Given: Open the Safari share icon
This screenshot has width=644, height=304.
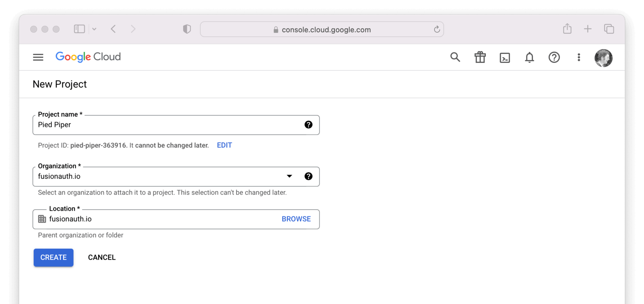Looking at the screenshot, I should click(567, 29).
